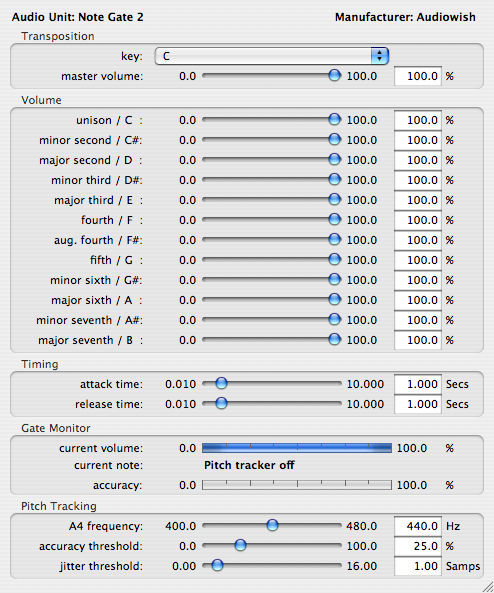Click the minor sixth / G# slider knob
Screen dimensions: 494x593
(x=334, y=279)
